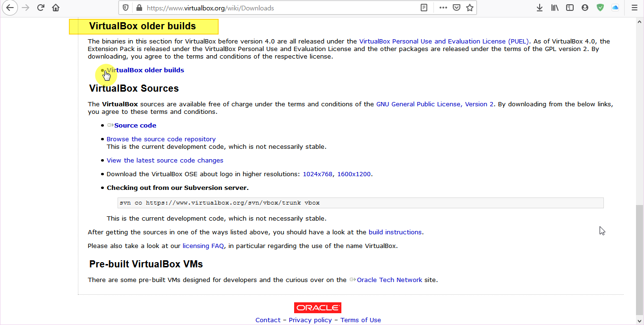View site security padlock info

[139, 8]
